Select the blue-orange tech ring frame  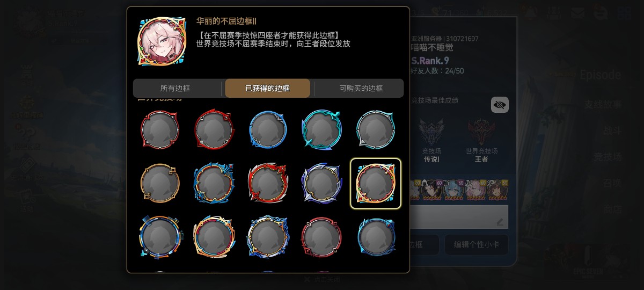(x=159, y=237)
